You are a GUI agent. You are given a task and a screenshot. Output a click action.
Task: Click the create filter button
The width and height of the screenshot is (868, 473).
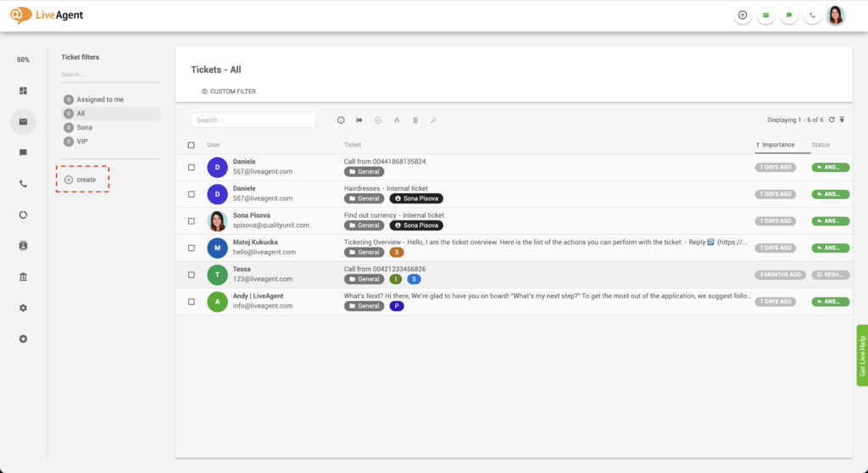coord(81,180)
